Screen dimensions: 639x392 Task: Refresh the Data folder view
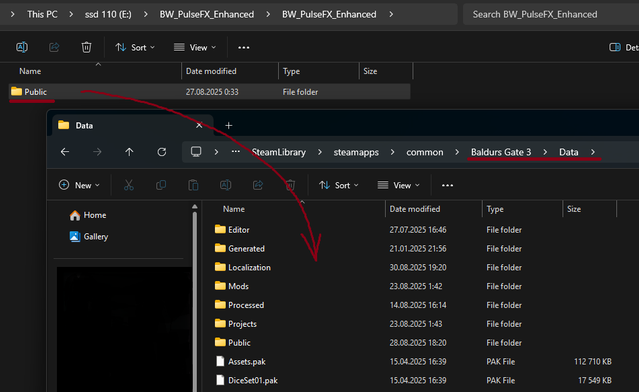tap(162, 152)
